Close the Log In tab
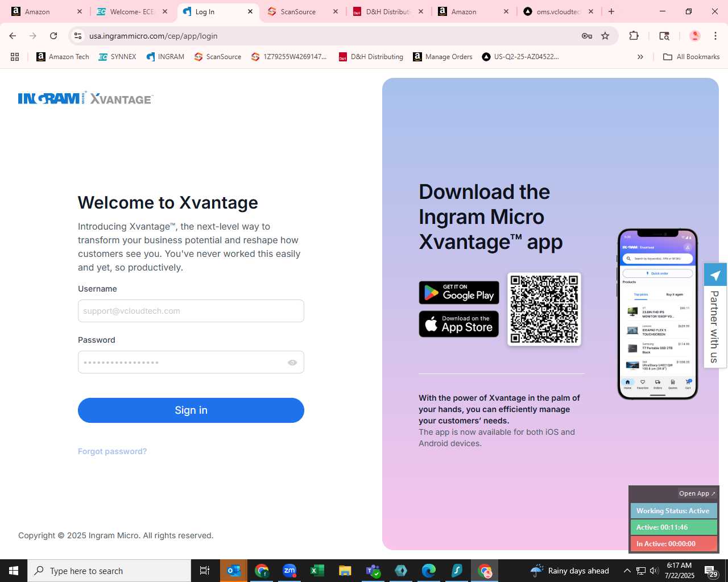 click(250, 11)
